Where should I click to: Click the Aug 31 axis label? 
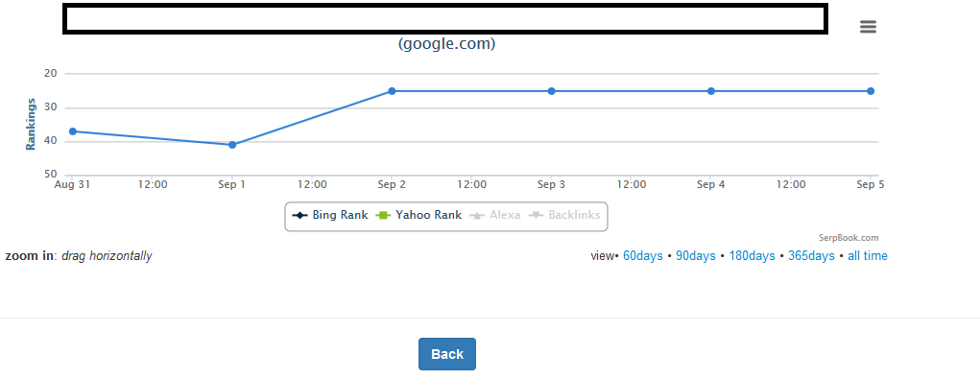[73, 185]
